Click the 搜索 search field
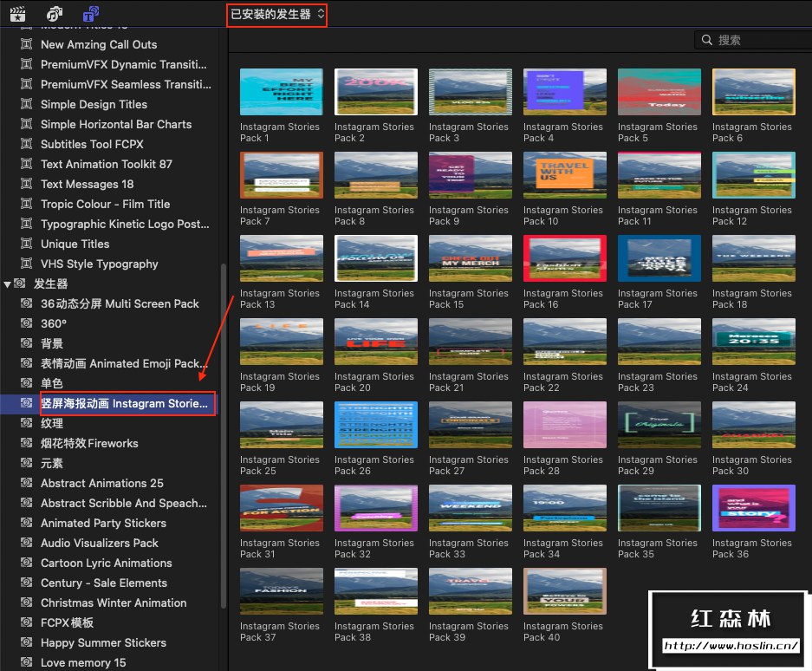Screen dimensions: 812x671 tap(753, 40)
